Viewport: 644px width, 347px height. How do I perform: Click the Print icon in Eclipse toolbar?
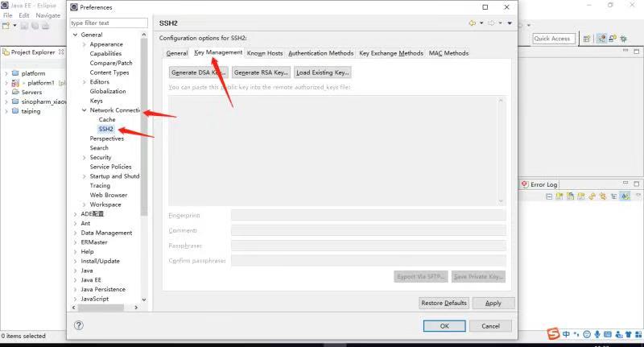click(45, 26)
